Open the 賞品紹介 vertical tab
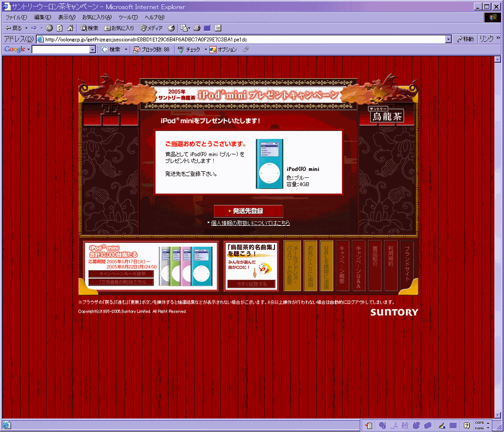 pos(375,265)
